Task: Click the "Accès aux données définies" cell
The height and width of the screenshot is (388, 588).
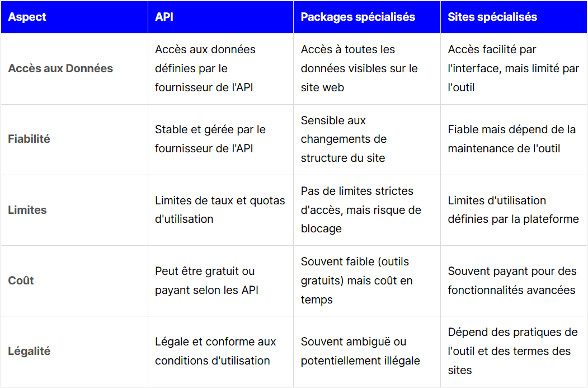Action: 205,68
